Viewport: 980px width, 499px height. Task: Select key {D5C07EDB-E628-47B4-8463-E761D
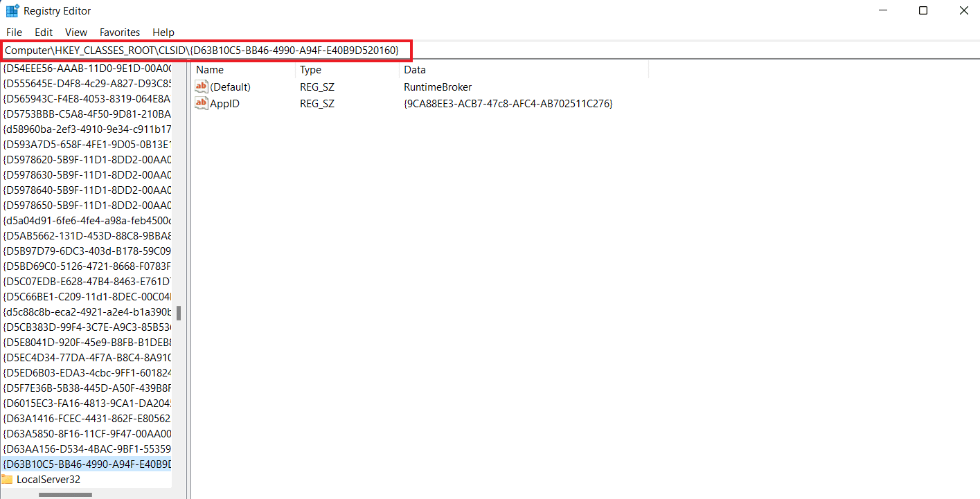click(87, 282)
